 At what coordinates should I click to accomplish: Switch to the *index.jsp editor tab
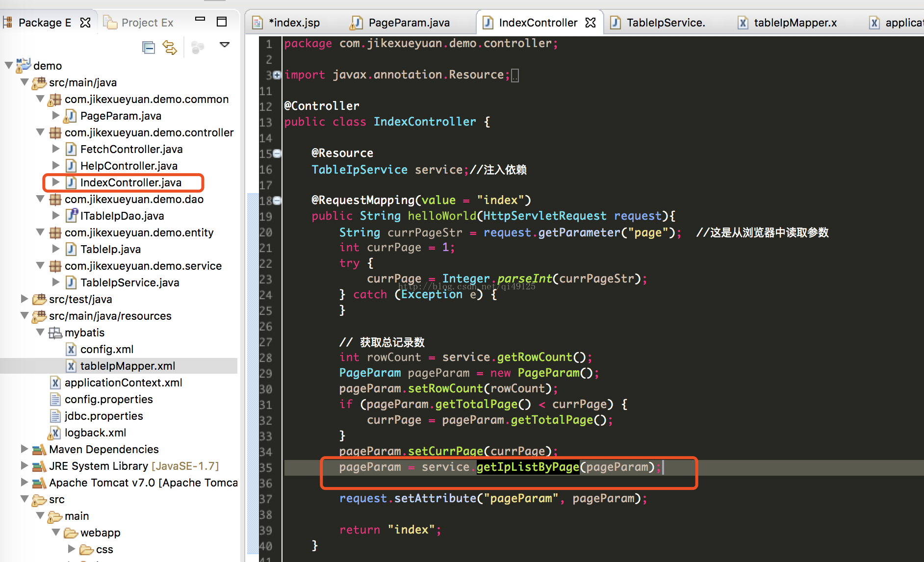coord(286,23)
